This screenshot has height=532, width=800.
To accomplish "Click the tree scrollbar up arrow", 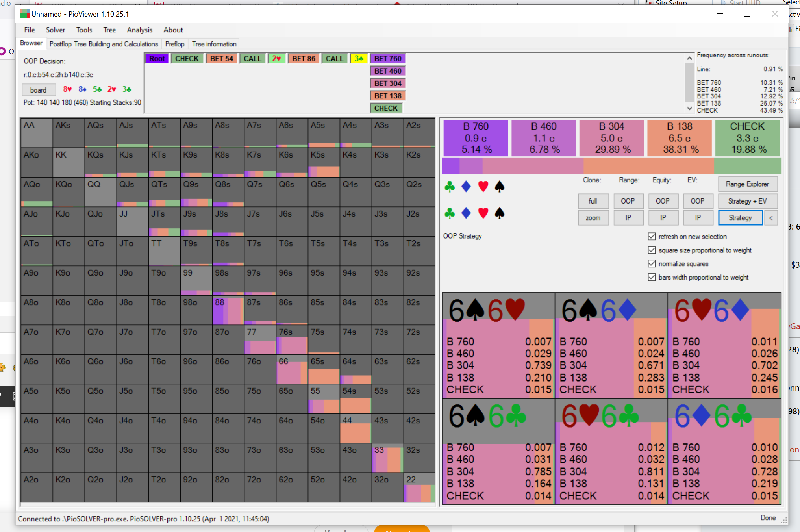I will (689, 58).
